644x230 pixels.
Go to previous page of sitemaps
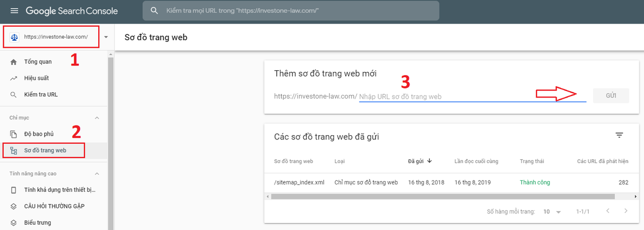pyautogui.click(x=608, y=211)
